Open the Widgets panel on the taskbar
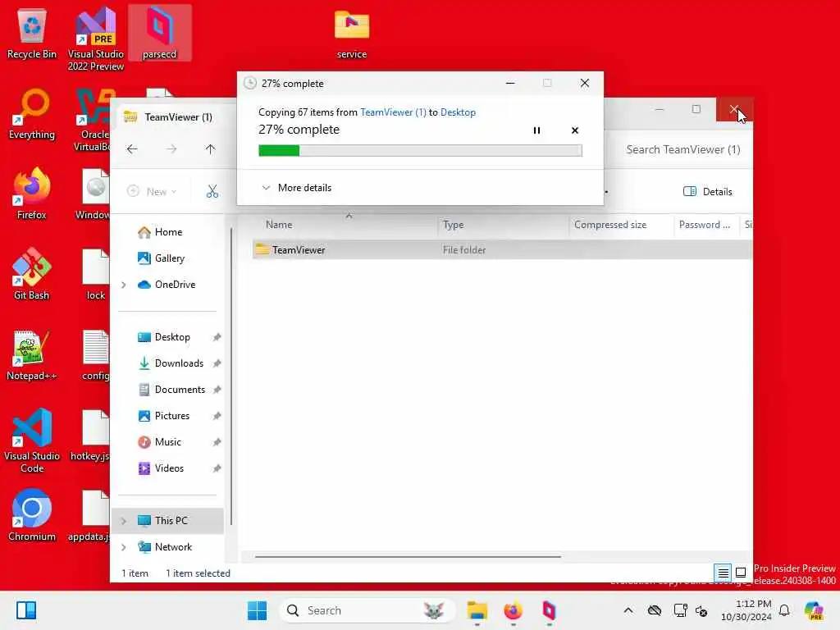This screenshot has height=630, width=840. coord(25,610)
